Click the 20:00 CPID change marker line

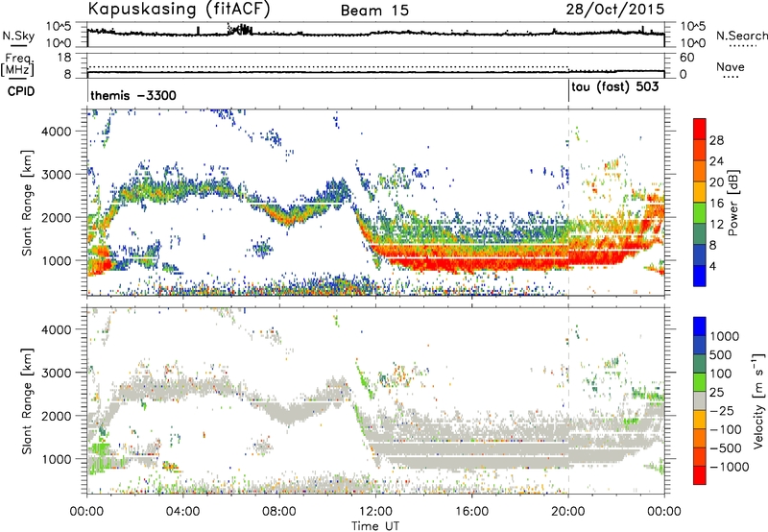coord(568,91)
